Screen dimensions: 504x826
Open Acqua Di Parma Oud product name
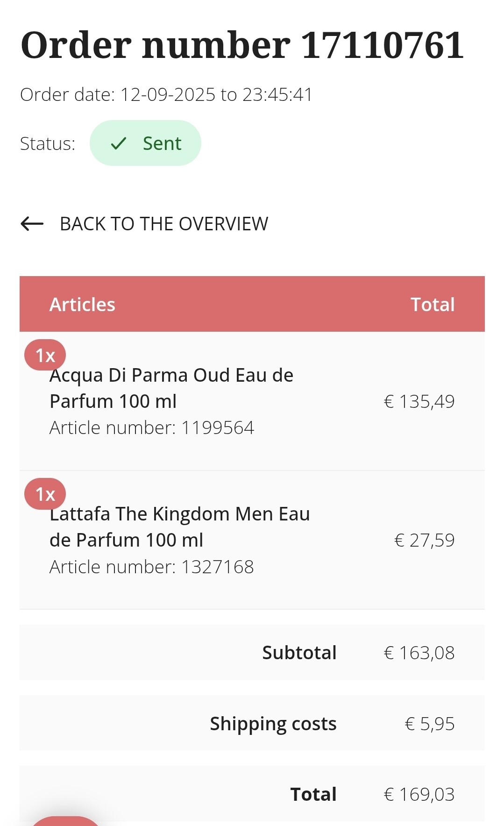click(171, 388)
